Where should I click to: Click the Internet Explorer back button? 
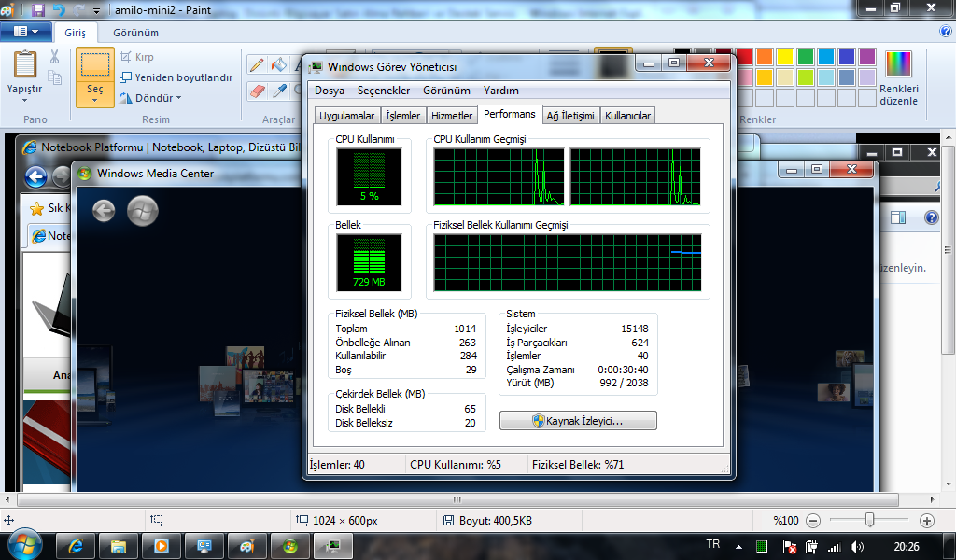[x=36, y=176]
